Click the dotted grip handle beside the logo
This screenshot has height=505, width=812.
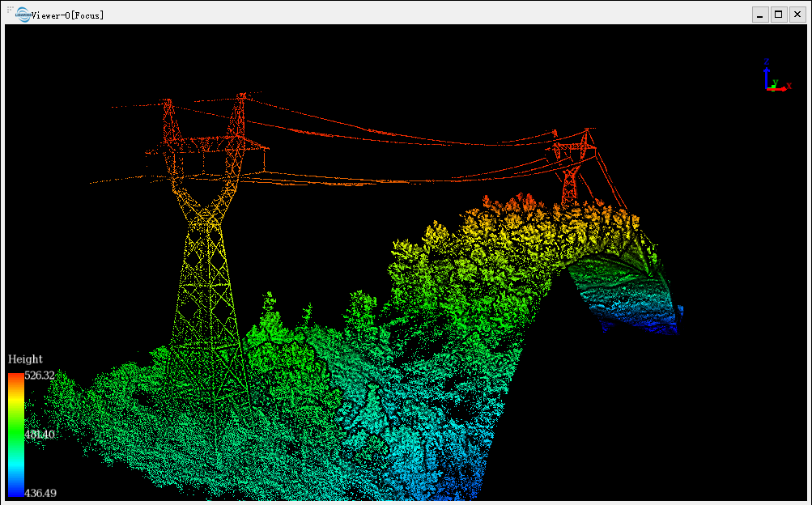(10, 9)
